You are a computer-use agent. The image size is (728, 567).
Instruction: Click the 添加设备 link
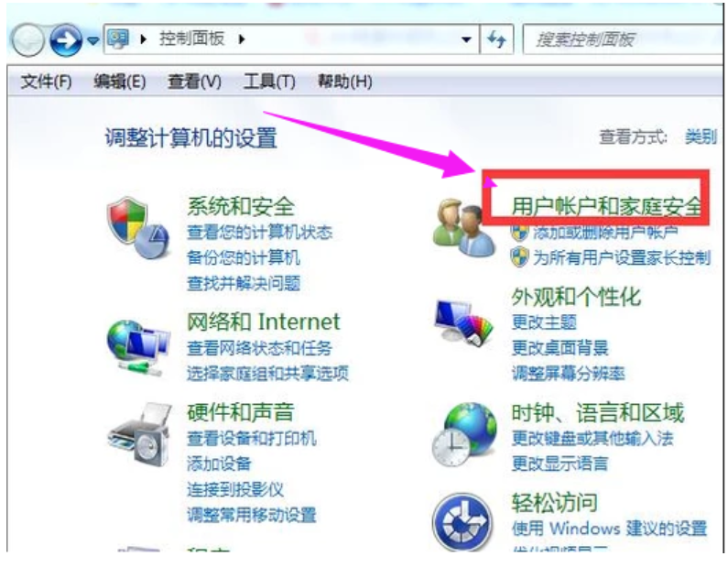pos(219,463)
